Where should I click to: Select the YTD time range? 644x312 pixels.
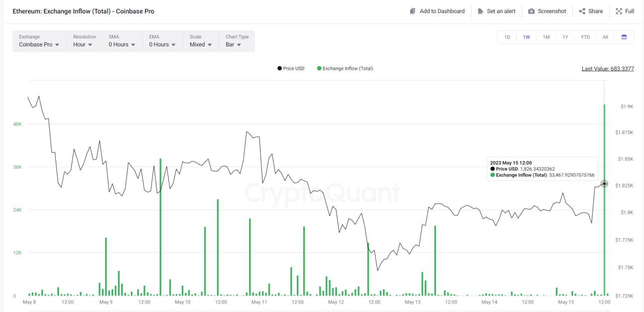585,37
